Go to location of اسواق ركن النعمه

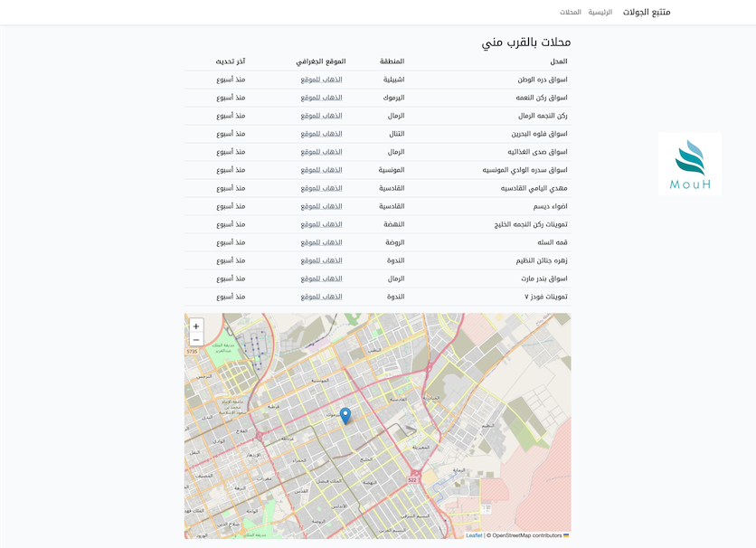click(x=321, y=98)
